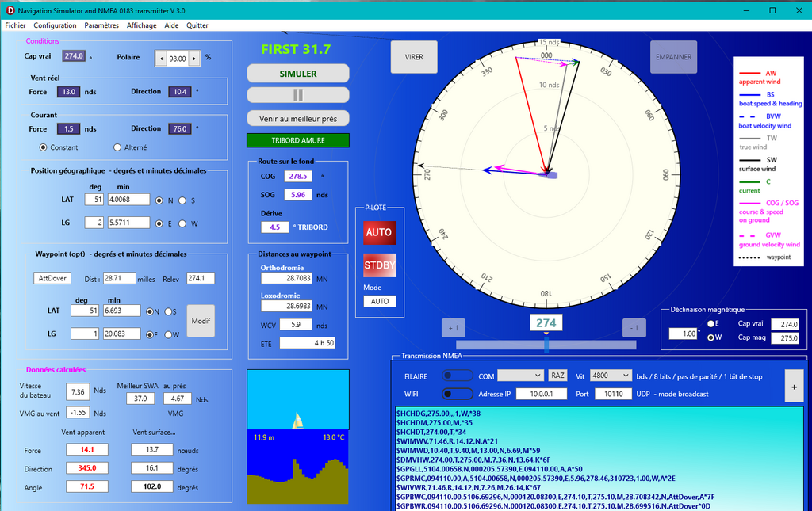Click the heading slider track
Viewport: 812px width, 511px height.
[546, 345]
